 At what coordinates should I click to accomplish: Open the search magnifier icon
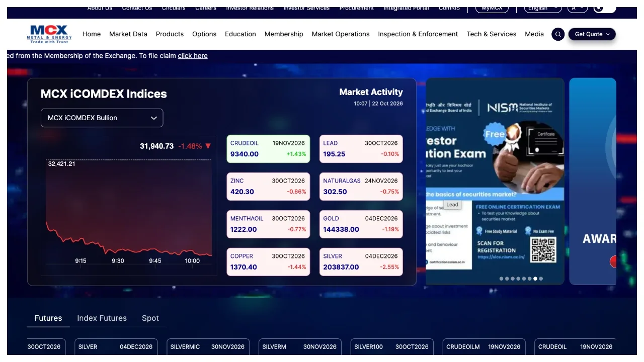pyautogui.click(x=558, y=34)
